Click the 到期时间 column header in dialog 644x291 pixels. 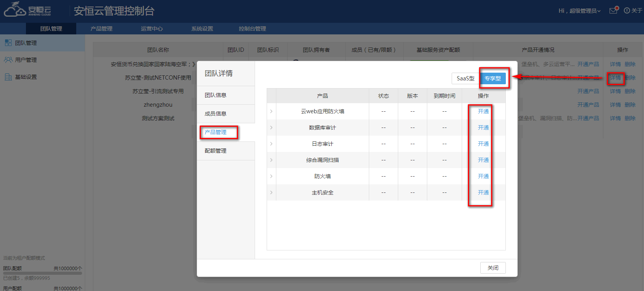tap(444, 96)
